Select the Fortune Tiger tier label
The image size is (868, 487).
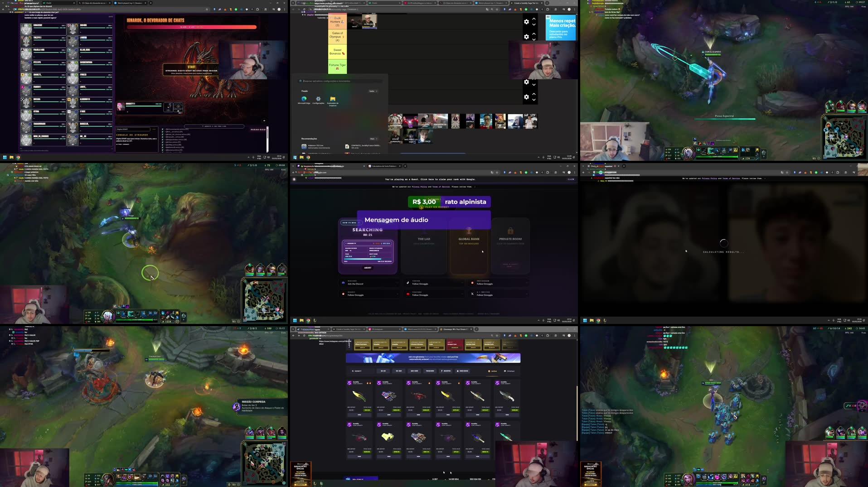[x=337, y=67]
